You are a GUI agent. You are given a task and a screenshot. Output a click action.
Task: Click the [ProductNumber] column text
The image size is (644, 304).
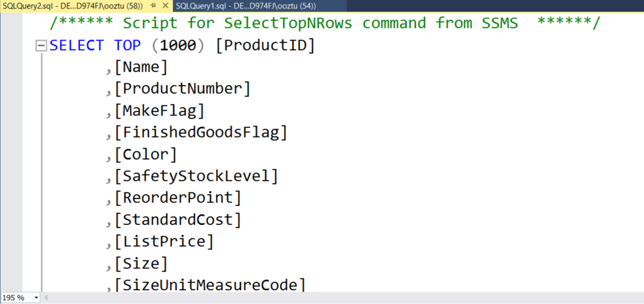tap(182, 89)
